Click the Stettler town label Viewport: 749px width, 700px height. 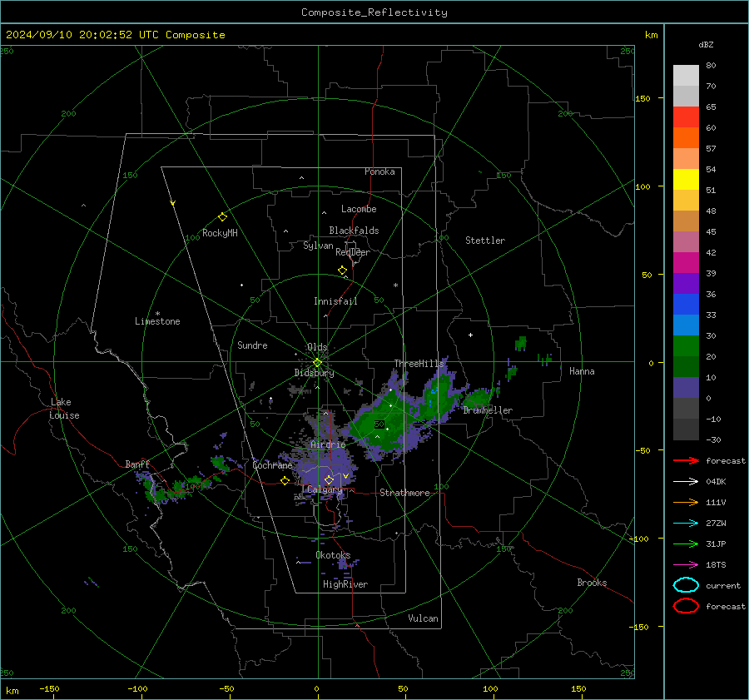[x=485, y=241]
